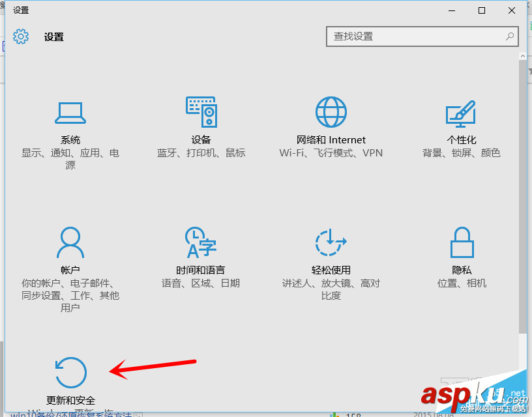
Task: Click text 显示、通知、应用、电源
Action: point(70,159)
